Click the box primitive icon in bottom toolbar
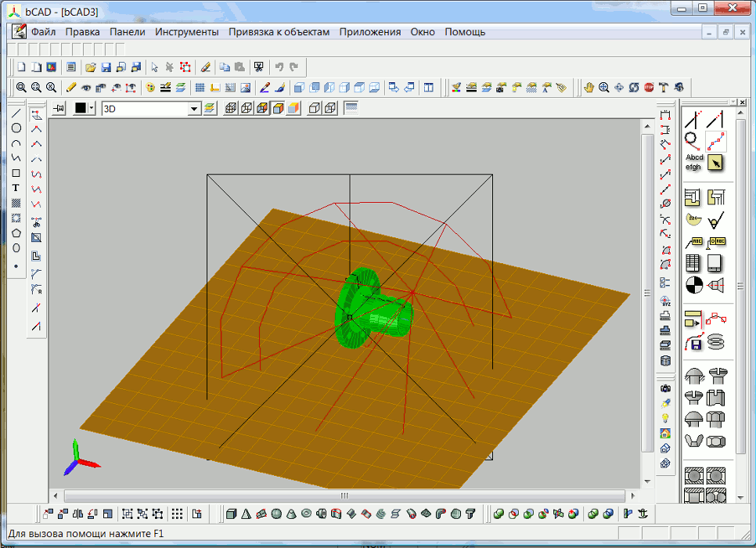Image resolution: width=756 pixels, height=548 pixels. (232, 514)
